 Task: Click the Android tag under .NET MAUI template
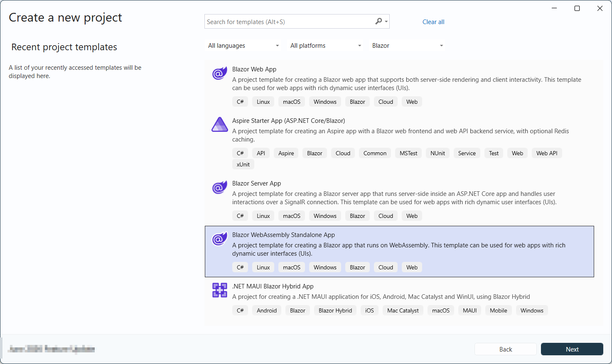267,310
